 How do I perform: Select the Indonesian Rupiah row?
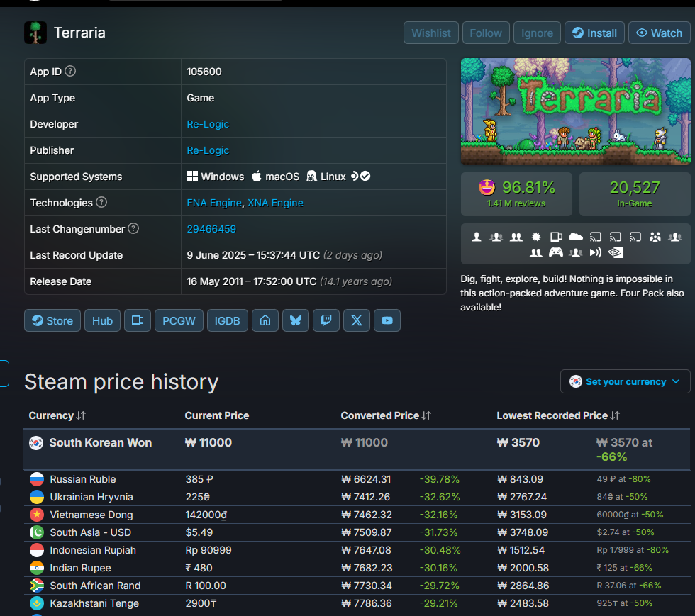click(357, 550)
